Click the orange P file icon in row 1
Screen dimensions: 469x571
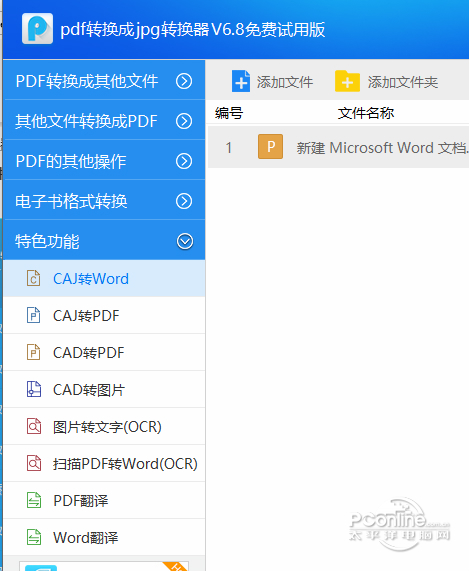pyautogui.click(x=270, y=146)
